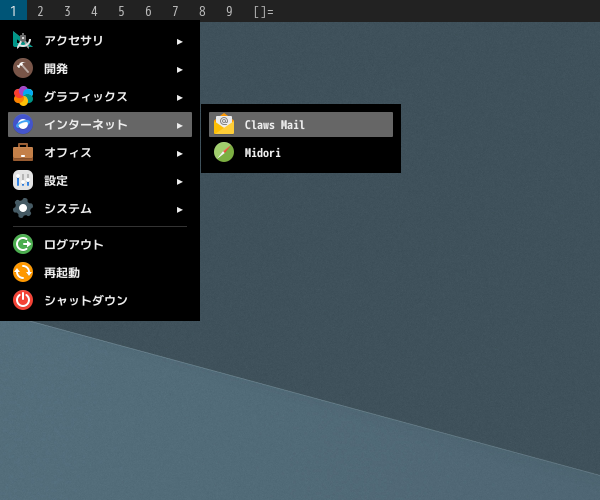600x500 pixels.
Task: Click the orange restart icon
Action: 23,272
